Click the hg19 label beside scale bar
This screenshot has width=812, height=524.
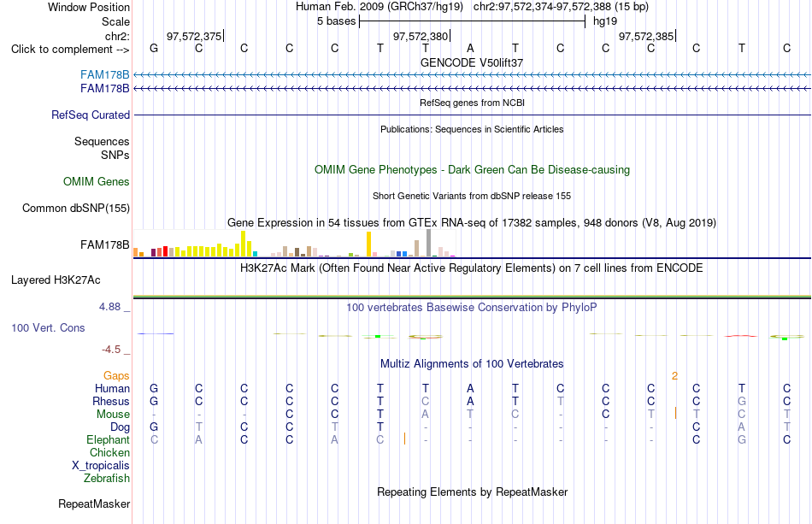[605, 21]
